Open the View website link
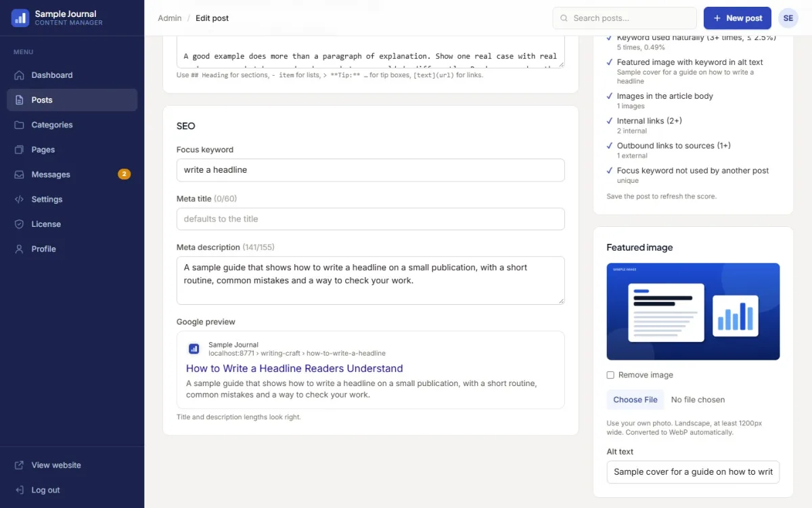The image size is (812, 508). coord(72,465)
